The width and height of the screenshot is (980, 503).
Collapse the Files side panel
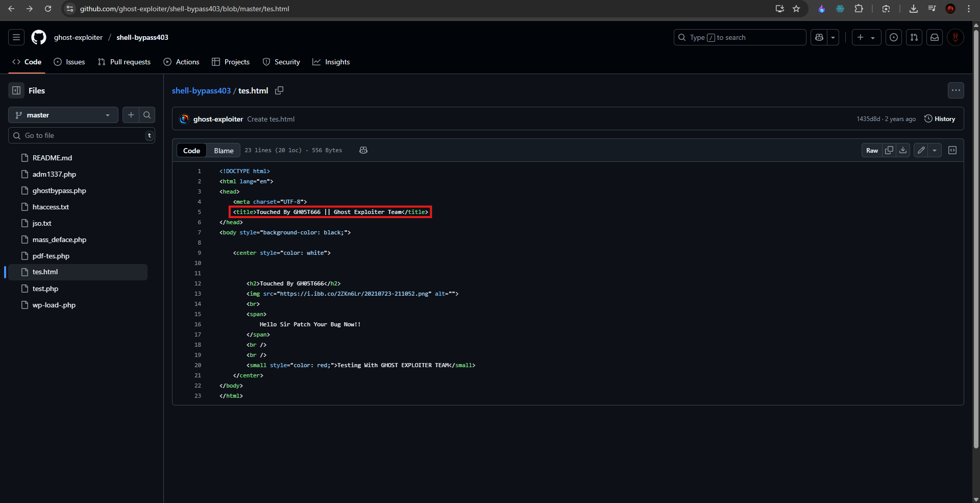click(x=16, y=90)
